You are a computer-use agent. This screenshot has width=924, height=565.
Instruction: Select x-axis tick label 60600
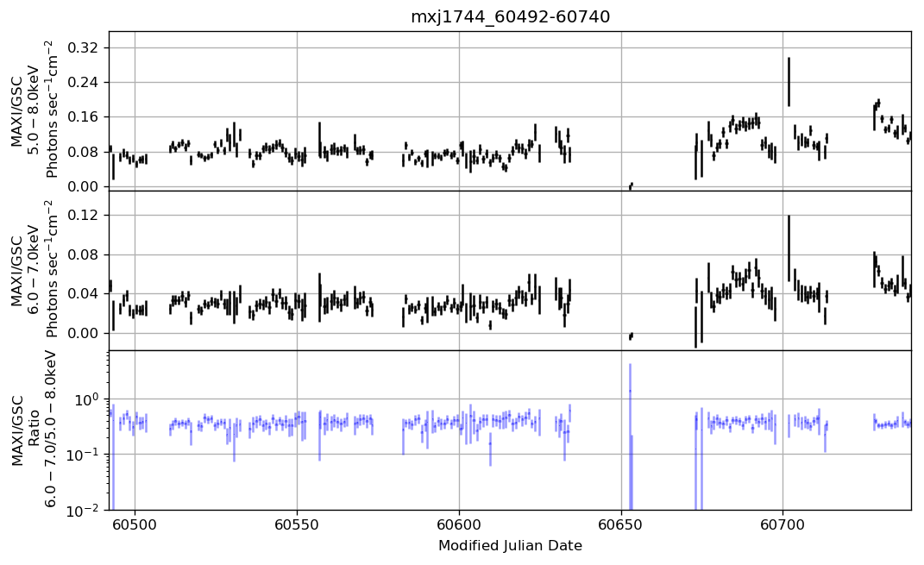coord(459,525)
